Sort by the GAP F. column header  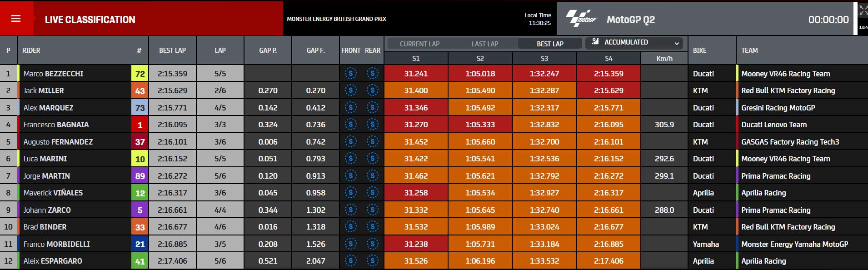click(x=316, y=50)
